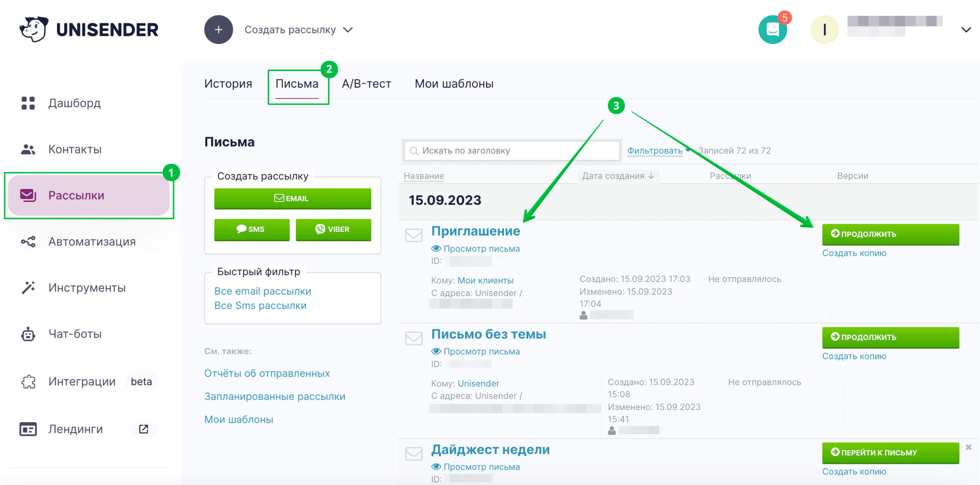Sort by Название column header

pyautogui.click(x=424, y=176)
